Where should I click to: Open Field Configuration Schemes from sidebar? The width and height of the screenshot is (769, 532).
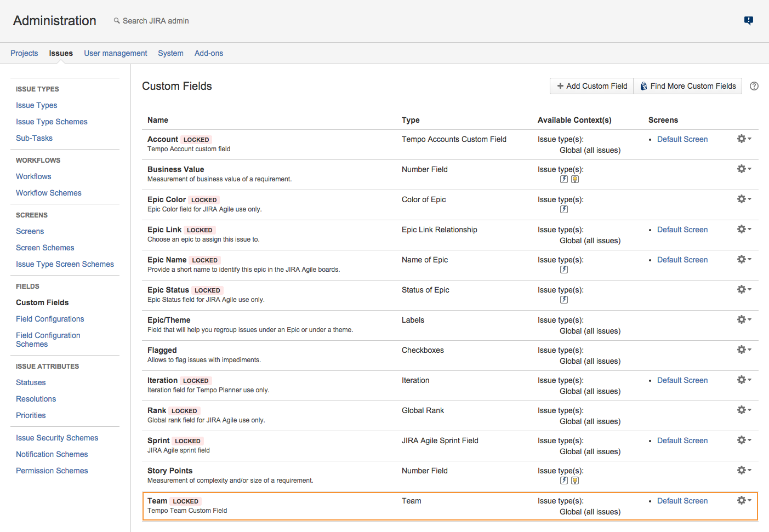click(x=48, y=339)
